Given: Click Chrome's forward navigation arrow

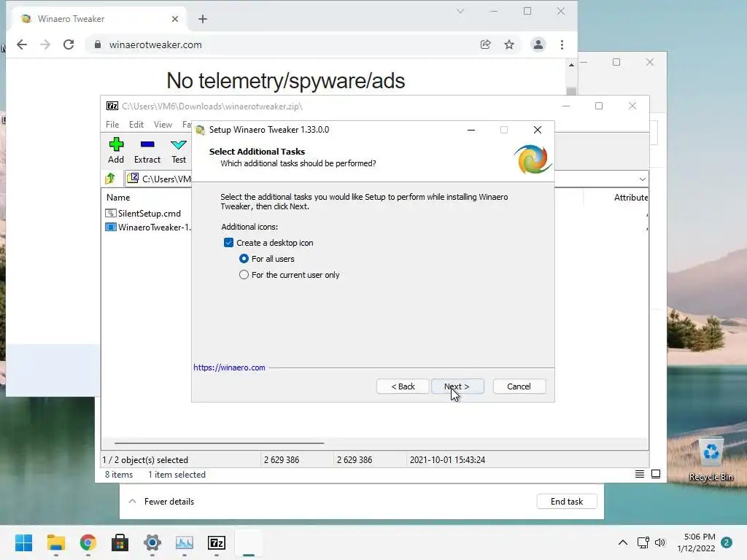Looking at the screenshot, I should pyautogui.click(x=45, y=44).
